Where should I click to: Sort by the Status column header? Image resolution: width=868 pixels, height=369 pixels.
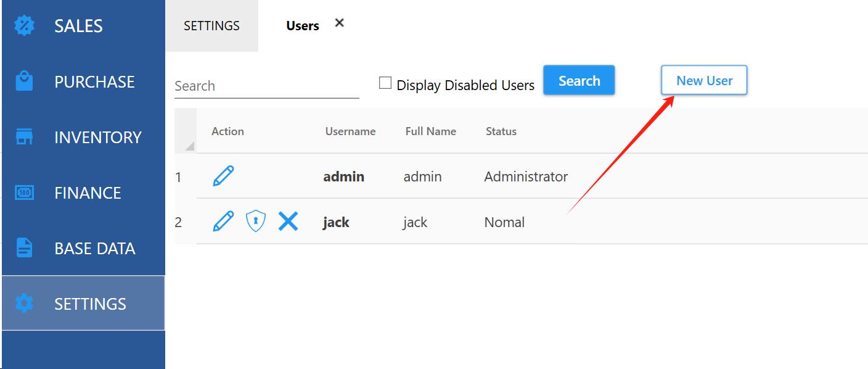pyautogui.click(x=501, y=131)
